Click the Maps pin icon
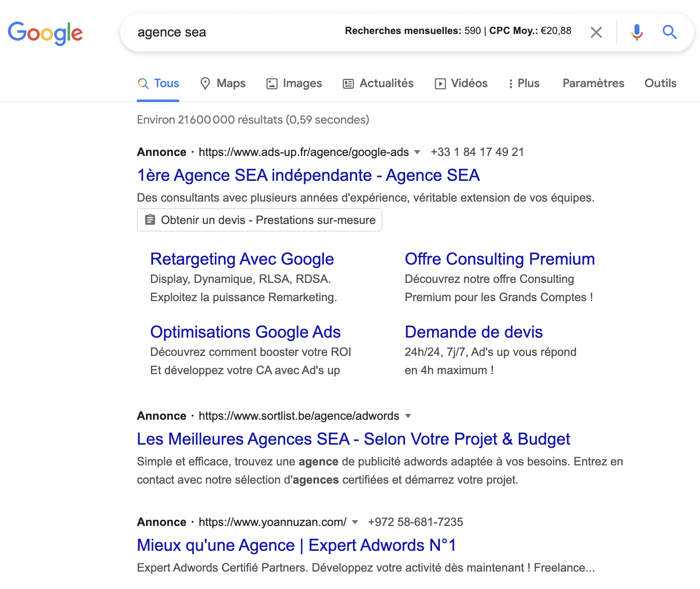The width and height of the screenshot is (700, 589). tap(206, 83)
